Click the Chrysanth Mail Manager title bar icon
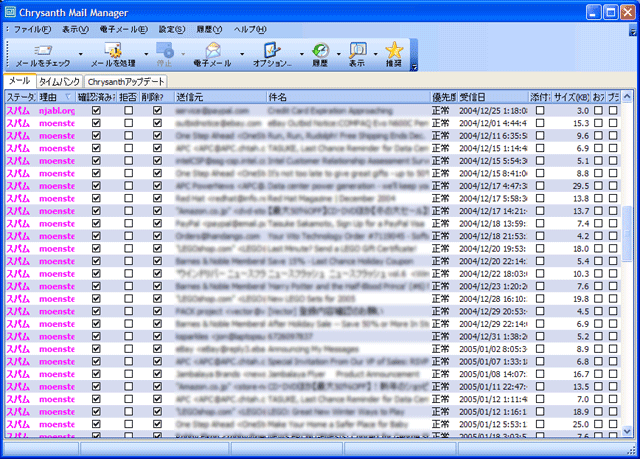The width and height of the screenshot is (640, 459). 10,12
